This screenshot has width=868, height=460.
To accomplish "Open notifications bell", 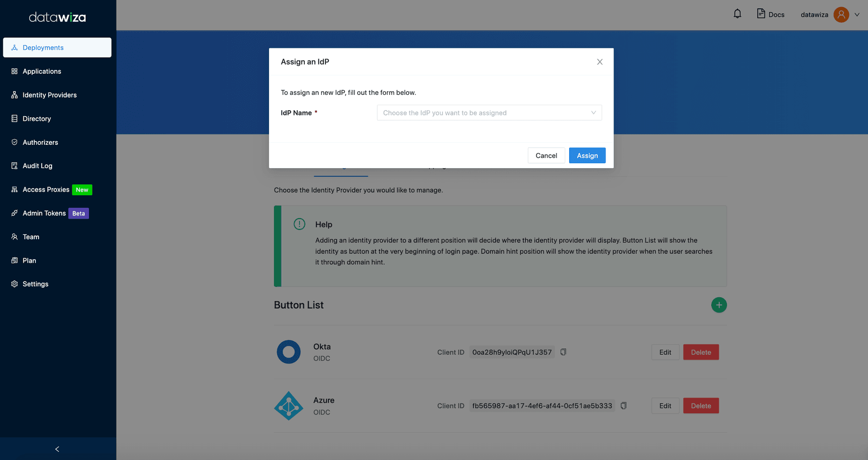I will (737, 14).
